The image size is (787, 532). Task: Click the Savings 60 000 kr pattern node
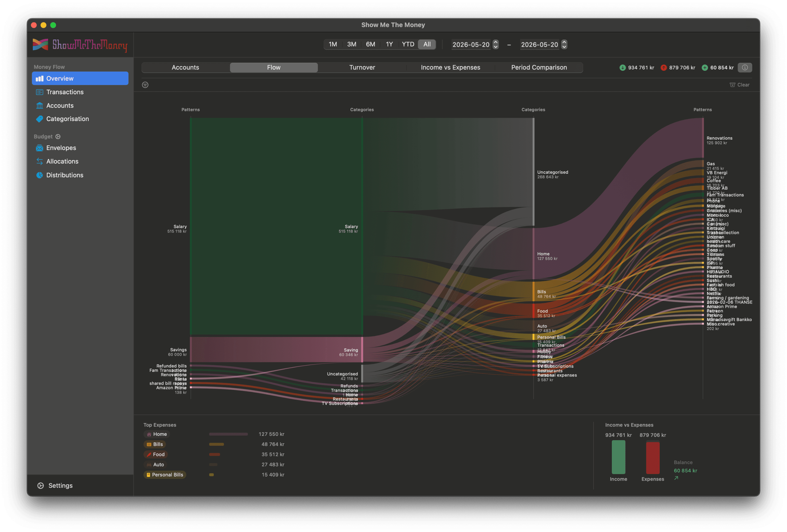pyautogui.click(x=191, y=350)
